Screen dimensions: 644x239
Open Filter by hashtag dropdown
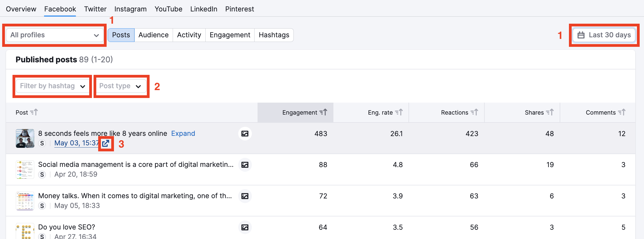[52, 86]
